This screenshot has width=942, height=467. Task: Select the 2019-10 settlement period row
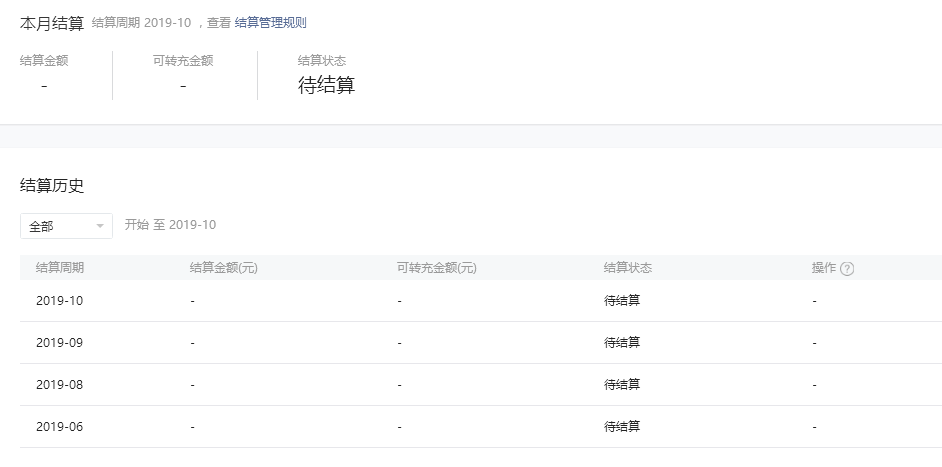(60, 301)
